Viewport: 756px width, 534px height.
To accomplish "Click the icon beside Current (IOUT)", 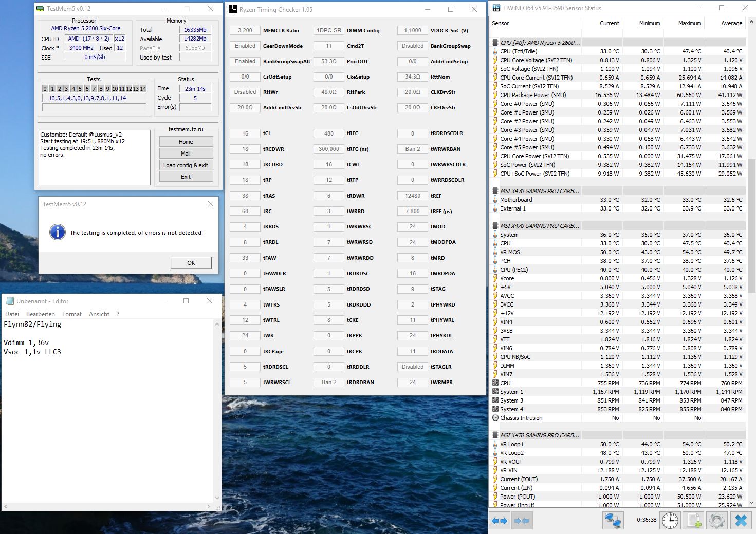I will (x=495, y=479).
